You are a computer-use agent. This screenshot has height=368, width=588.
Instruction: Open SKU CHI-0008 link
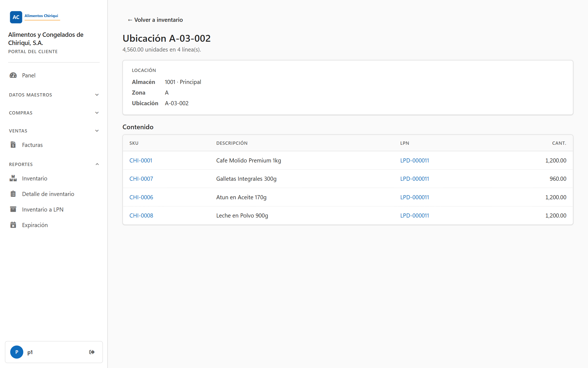pos(141,215)
